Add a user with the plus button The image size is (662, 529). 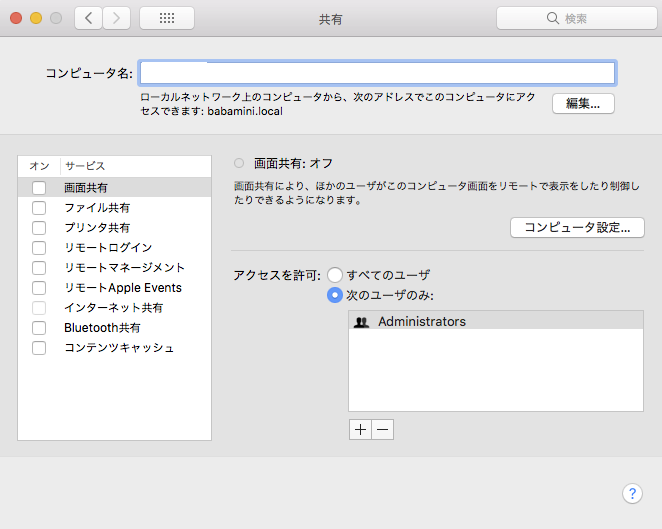[x=360, y=429]
